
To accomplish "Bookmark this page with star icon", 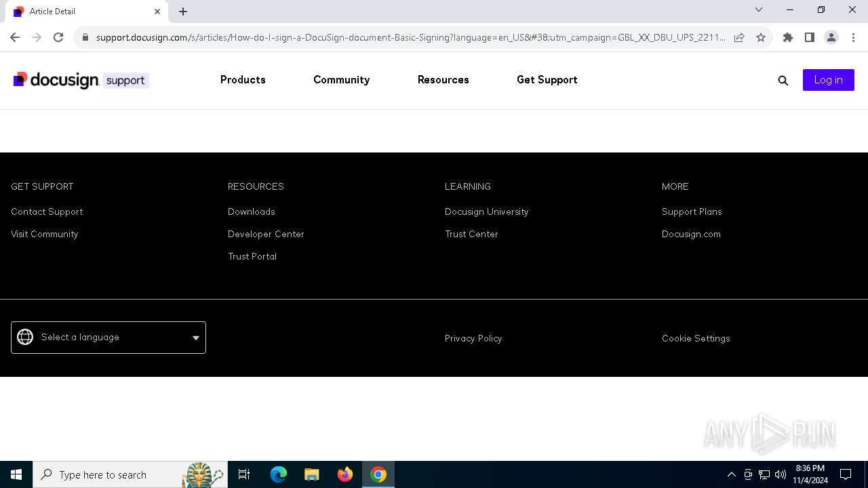I will tap(761, 37).
